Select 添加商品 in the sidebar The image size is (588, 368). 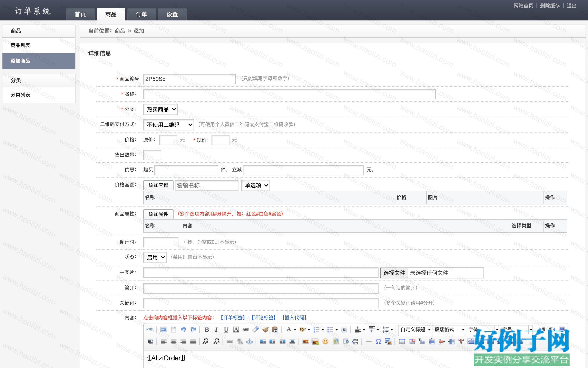tap(39, 61)
